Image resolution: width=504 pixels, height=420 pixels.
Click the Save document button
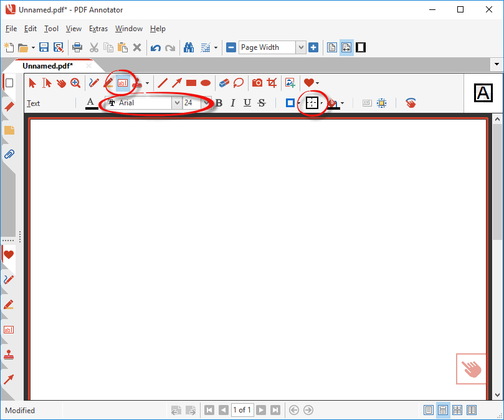click(44, 47)
